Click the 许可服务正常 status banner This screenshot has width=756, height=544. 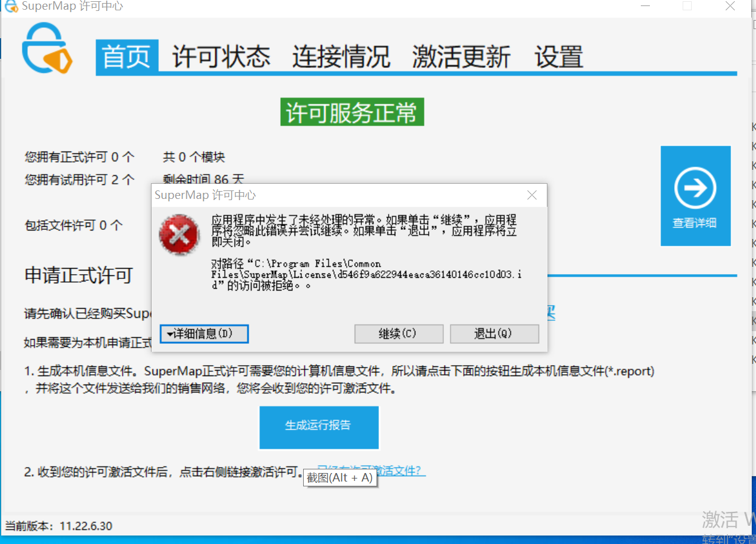[x=352, y=112]
